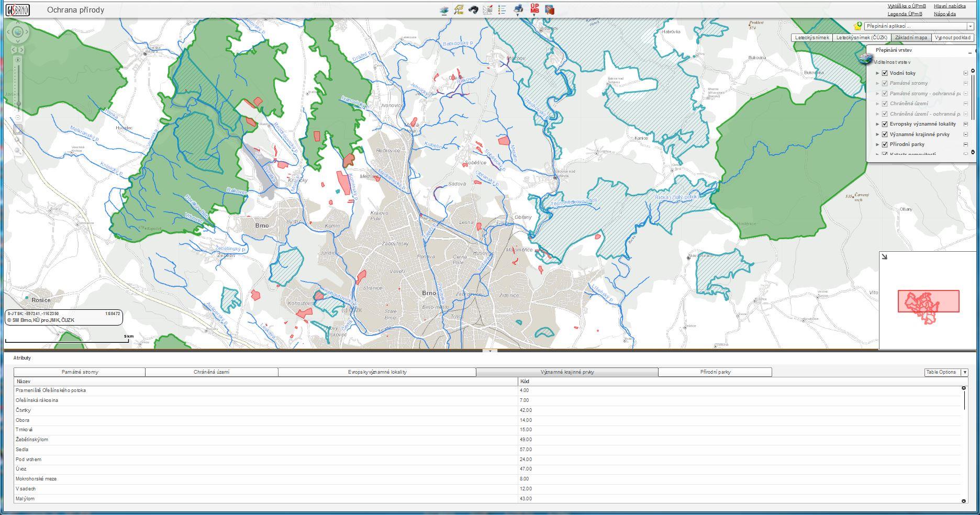Select Základní mapa basemap

pyautogui.click(x=910, y=38)
